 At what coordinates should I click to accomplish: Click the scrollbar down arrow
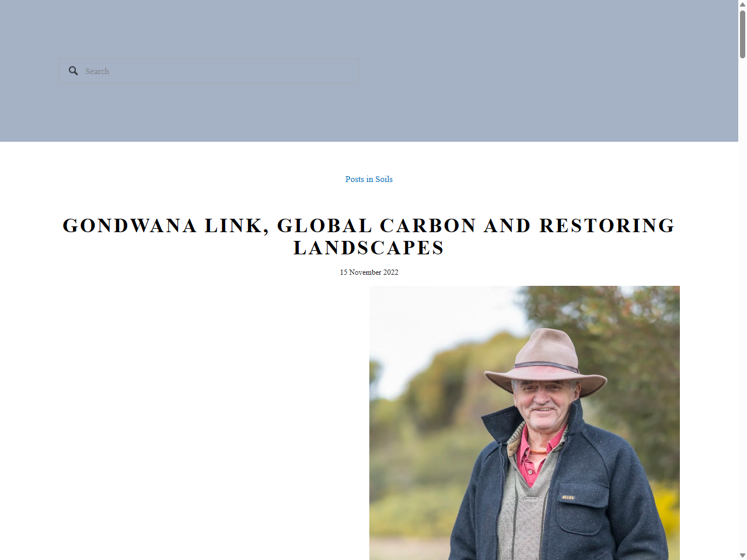(x=742, y=555)
